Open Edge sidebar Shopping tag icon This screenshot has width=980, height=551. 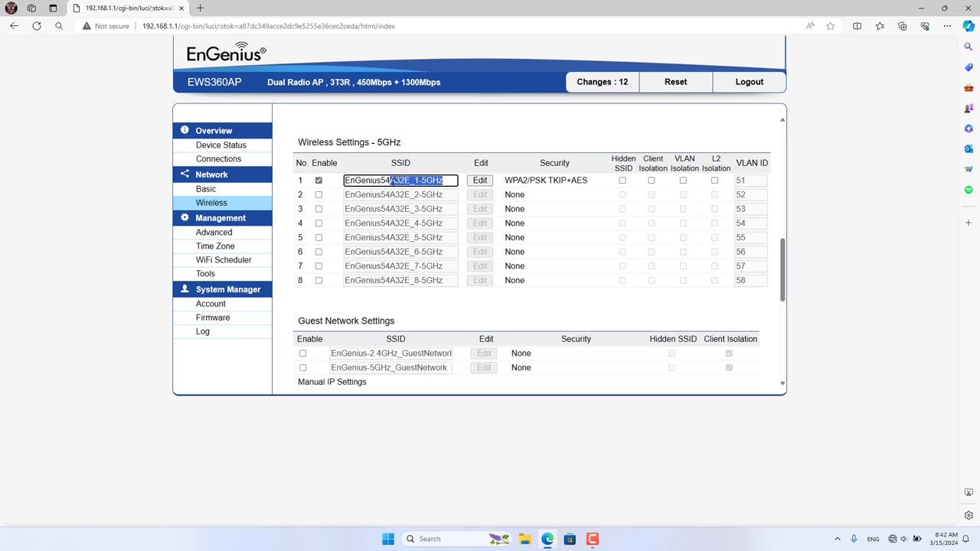[x=969, y=67]
